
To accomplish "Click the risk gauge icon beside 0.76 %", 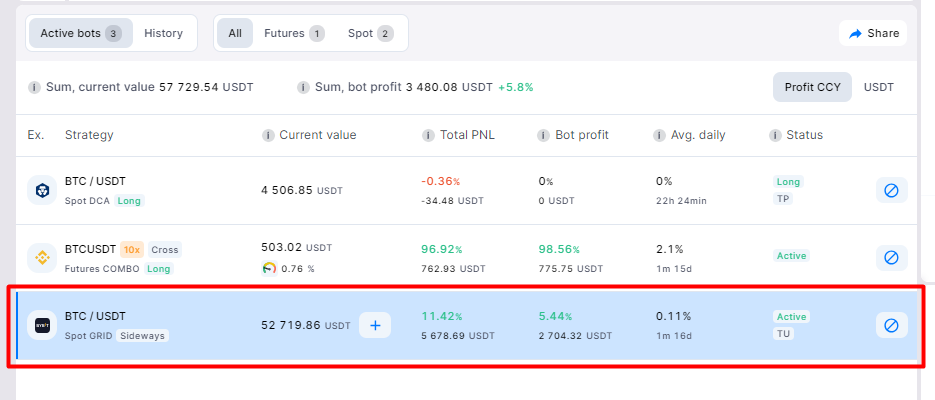I will (x=269, y=268).
